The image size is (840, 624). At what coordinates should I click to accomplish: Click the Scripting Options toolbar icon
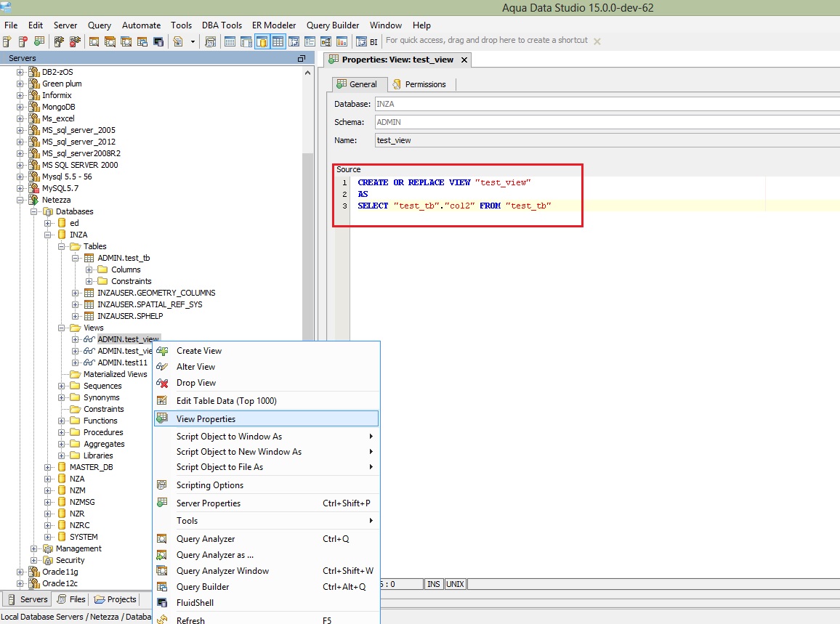211,41
